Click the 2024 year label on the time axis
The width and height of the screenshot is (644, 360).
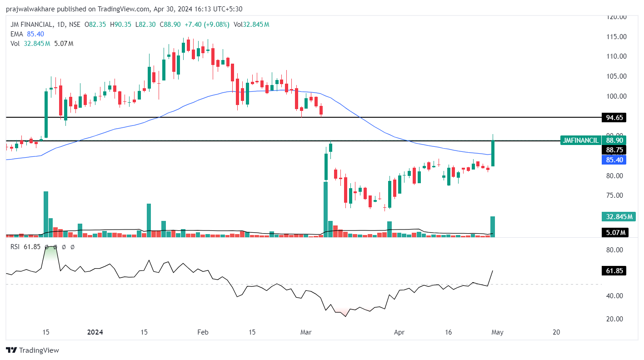[95, 332]
